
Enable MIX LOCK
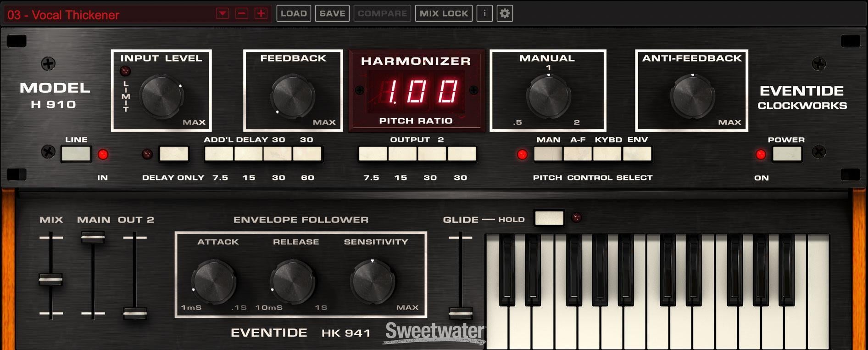[444, 13]
